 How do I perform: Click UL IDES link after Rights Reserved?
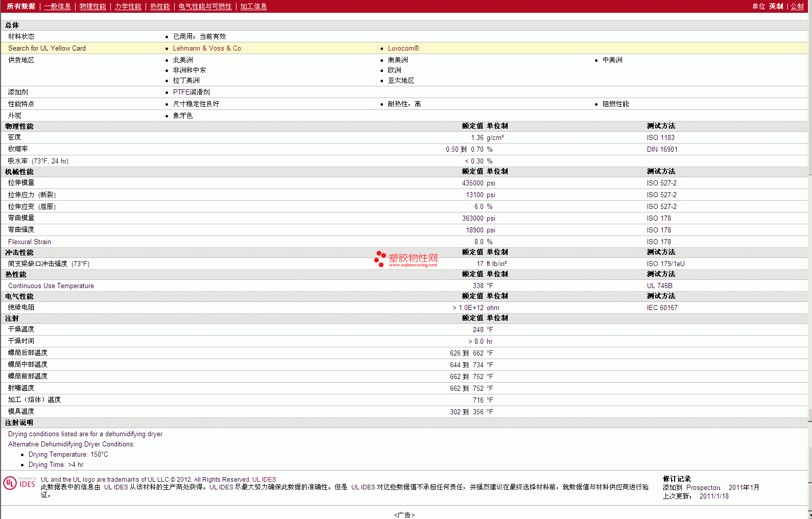point(264,479)
